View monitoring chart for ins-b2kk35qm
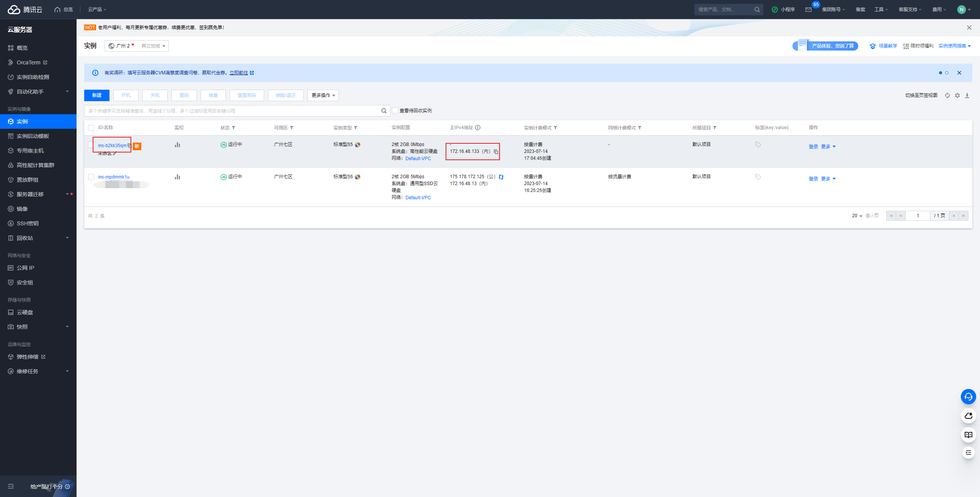 tap(177, 145)
